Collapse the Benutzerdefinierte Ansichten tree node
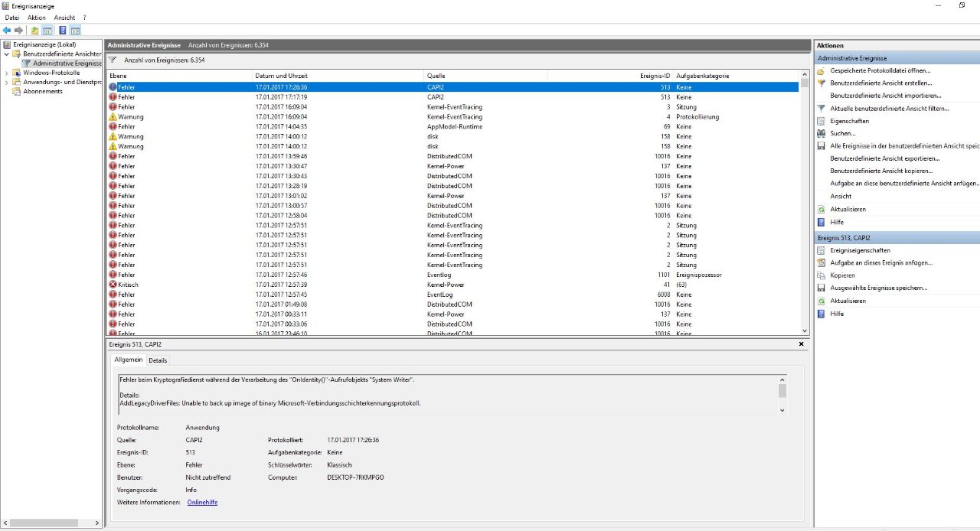 pyautogui.click(x=7, y=54)
